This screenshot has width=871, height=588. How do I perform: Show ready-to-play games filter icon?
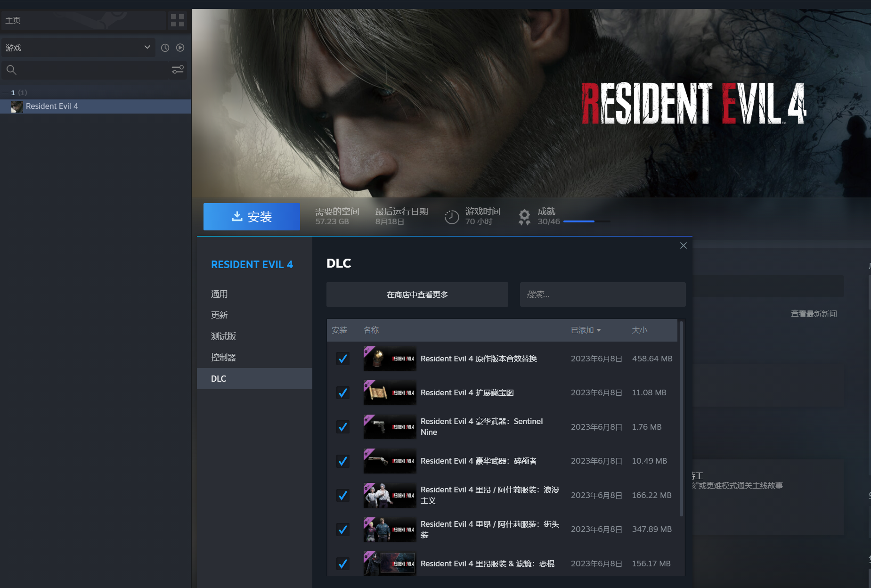(180, 48)
